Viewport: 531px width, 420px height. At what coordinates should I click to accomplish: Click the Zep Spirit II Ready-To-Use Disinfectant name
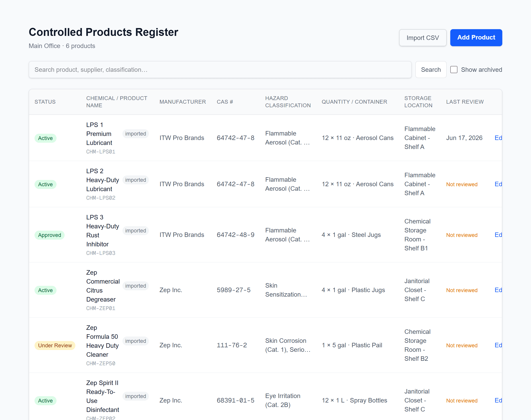(103, 396)
